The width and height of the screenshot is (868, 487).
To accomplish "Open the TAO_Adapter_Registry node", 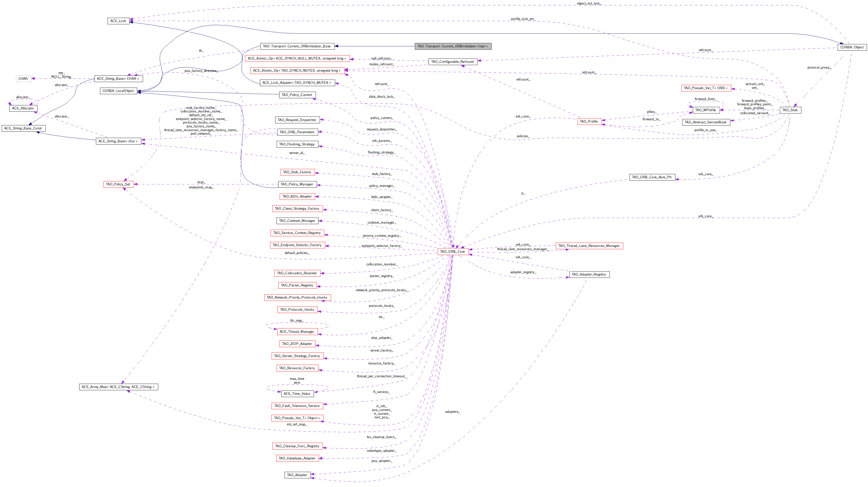I will (x=589, y=275).
